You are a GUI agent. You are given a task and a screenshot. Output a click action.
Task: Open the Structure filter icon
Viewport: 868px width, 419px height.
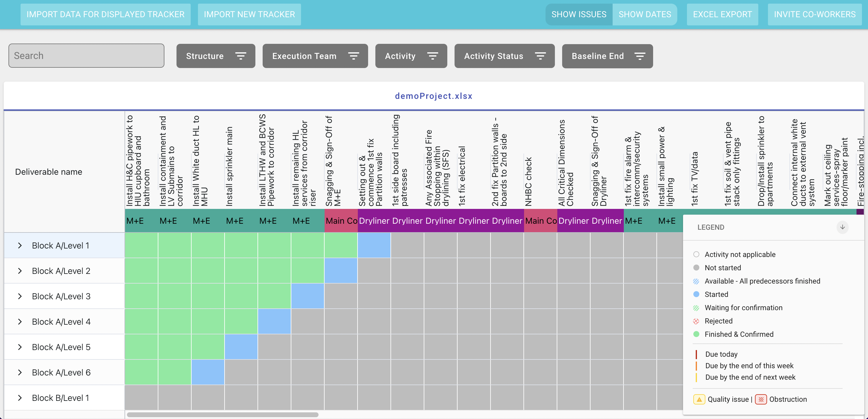(x=241, y=56)
